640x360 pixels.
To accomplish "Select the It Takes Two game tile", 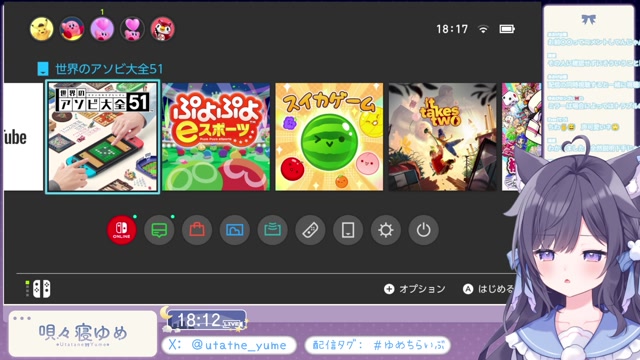I will [x=442, y=137].
